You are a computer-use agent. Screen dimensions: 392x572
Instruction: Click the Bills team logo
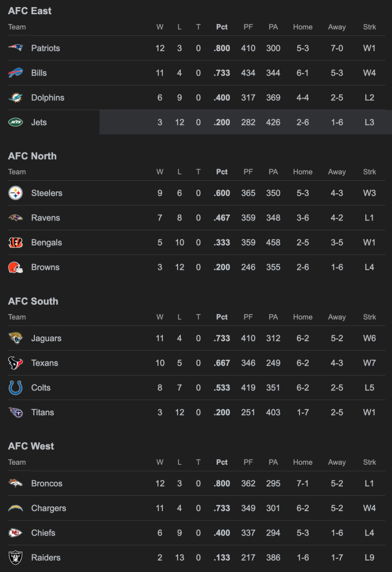point(16,72)
